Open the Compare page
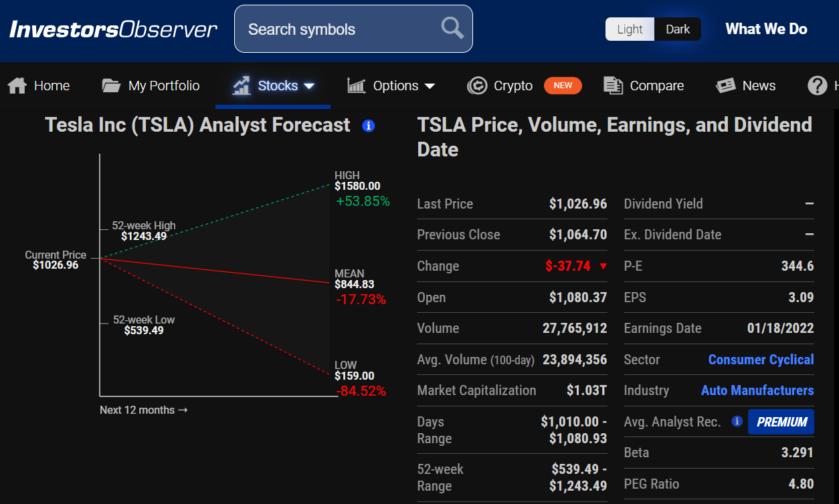Image resolution: width=839 pixels, height=504 pixels. click(x=657, y=86)
